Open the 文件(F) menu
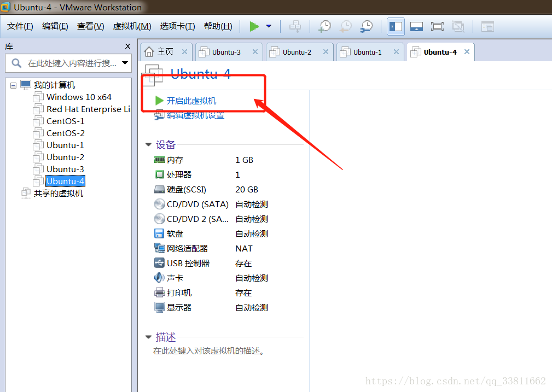The height and width of the screenshot is (392, 552). [x=20, y=26]
